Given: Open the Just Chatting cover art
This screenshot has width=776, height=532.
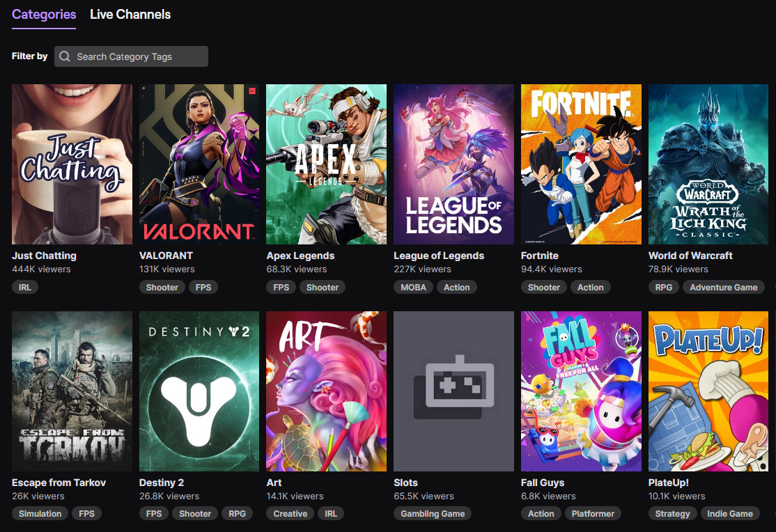Looking at the screenshot, I should pos(72,164).
